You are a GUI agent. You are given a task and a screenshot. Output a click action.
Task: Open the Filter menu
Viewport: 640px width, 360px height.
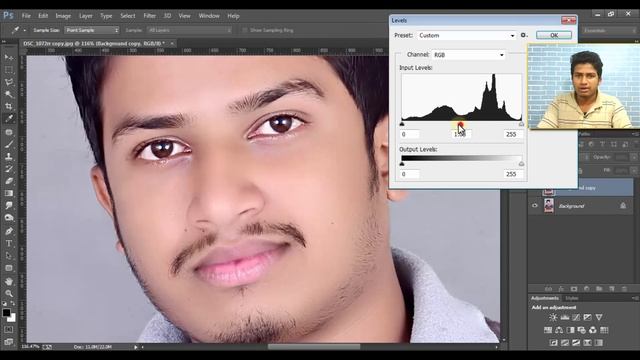click(149, 16)
